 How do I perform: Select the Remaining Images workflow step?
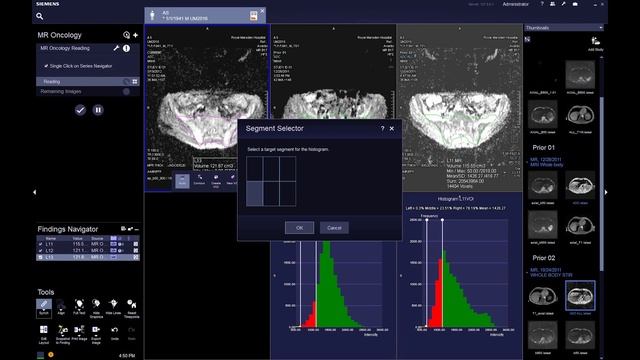[88, 91]
